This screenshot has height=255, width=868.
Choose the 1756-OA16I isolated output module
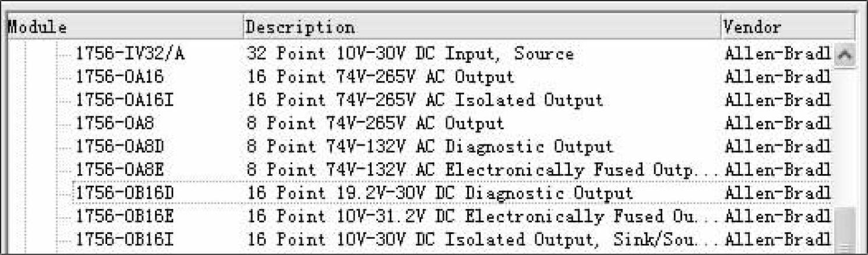[124, 100]
